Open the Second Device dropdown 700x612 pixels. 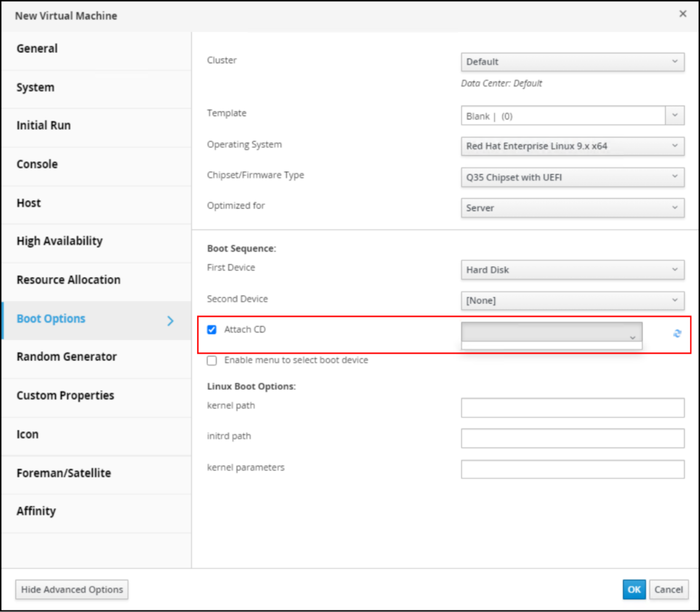point(573,301)
